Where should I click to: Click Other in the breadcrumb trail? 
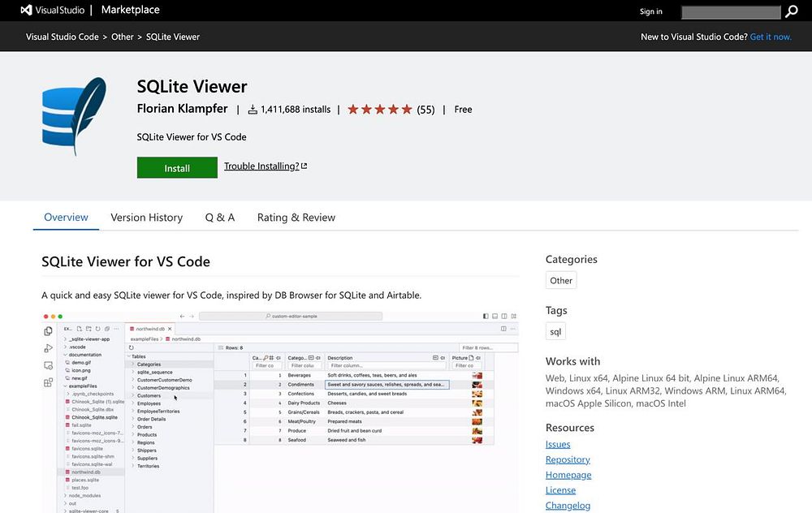tap(123, 37)
